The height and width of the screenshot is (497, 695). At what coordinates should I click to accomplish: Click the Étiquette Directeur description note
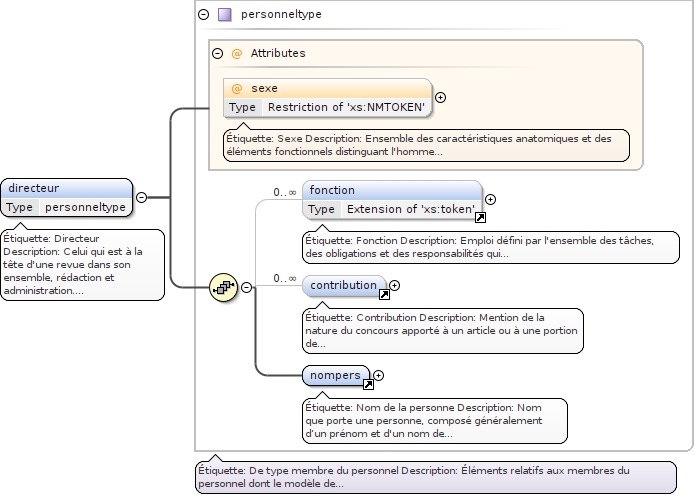click(x=82, y=264)
